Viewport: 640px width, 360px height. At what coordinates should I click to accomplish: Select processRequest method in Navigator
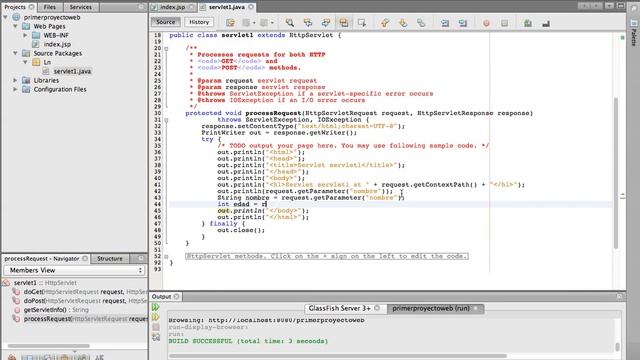[x=85, y=318]
